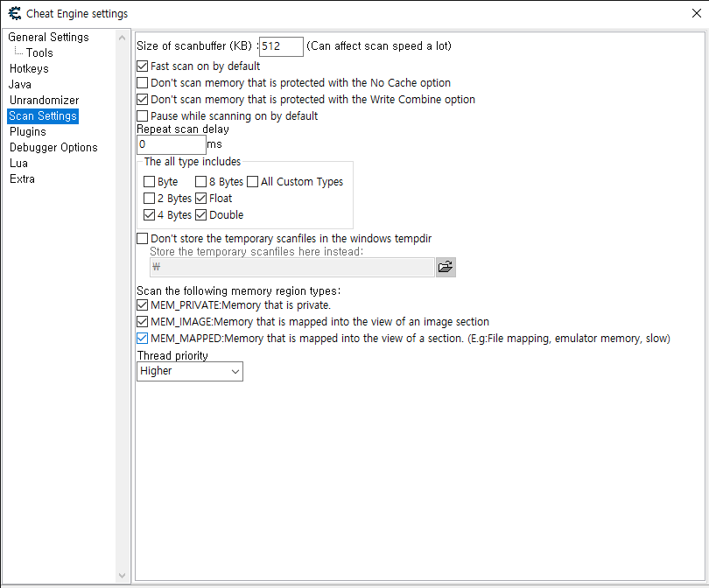The height and width of the screenshot is (588, 709).
Task: Open the Plugins settings page
Action: click(28, 132)
